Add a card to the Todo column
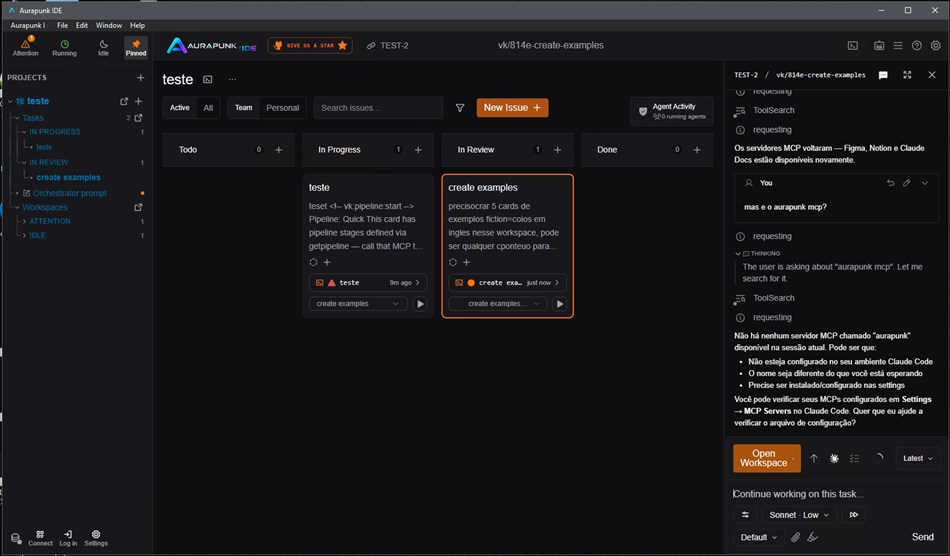950x556 pixels. click(x=279, y=150)
